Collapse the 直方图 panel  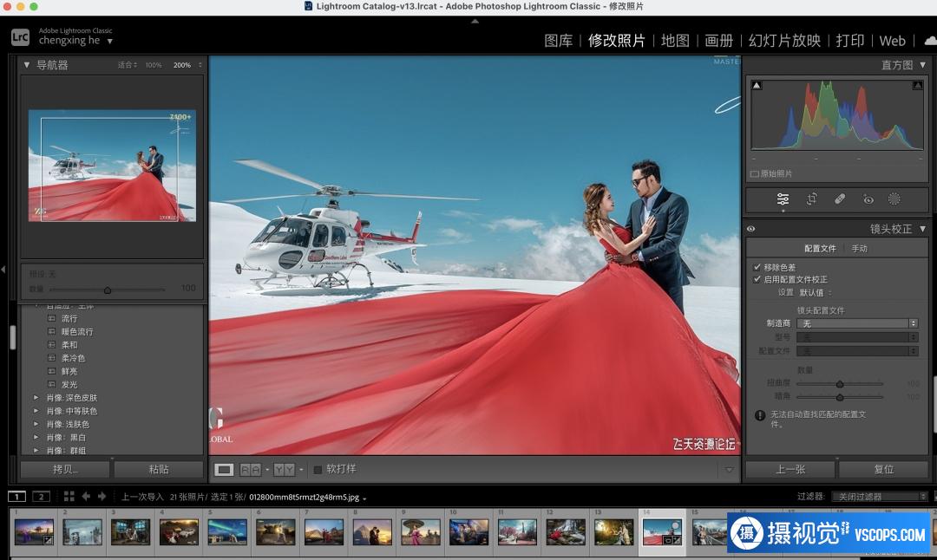point(922,64)
